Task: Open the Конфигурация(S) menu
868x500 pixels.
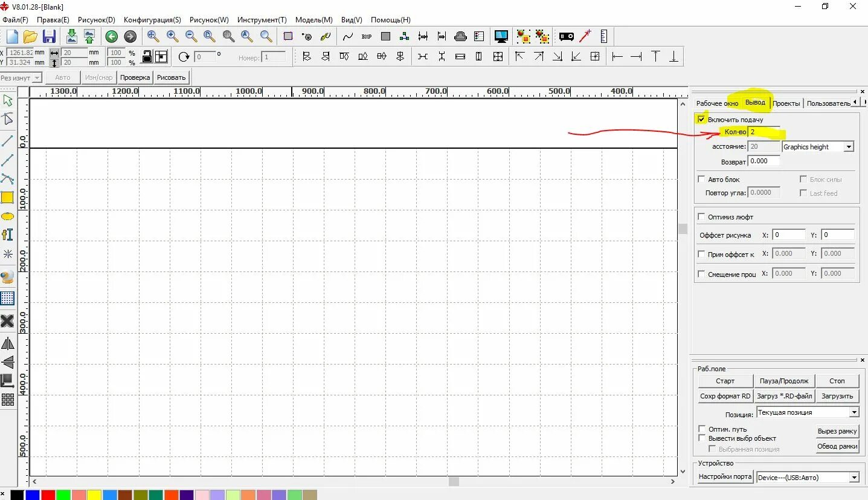Action: pyautogui.click(x=152, y=20)
